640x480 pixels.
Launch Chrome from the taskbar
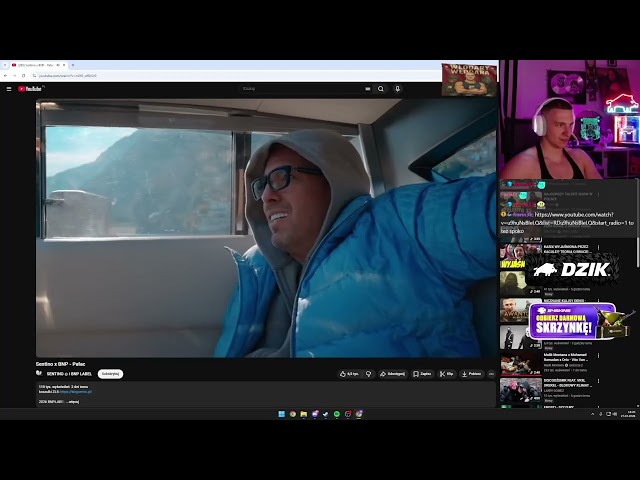[293, 414]
